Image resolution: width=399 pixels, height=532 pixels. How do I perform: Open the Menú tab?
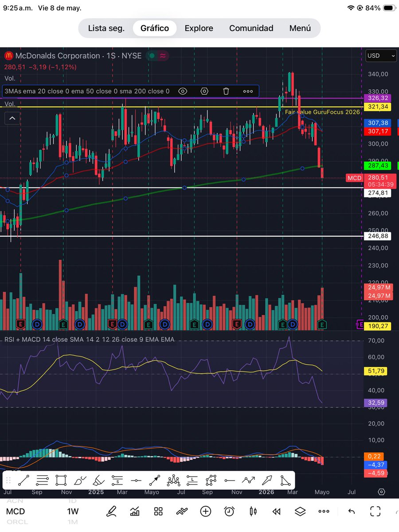tap(300, 28)
